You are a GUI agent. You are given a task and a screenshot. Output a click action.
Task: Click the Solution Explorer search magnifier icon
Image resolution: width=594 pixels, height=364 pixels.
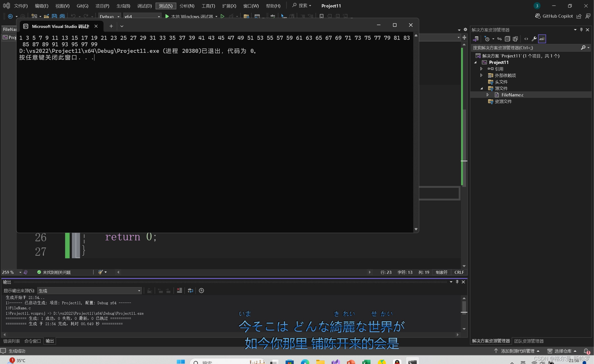click(x=583, y=47)
